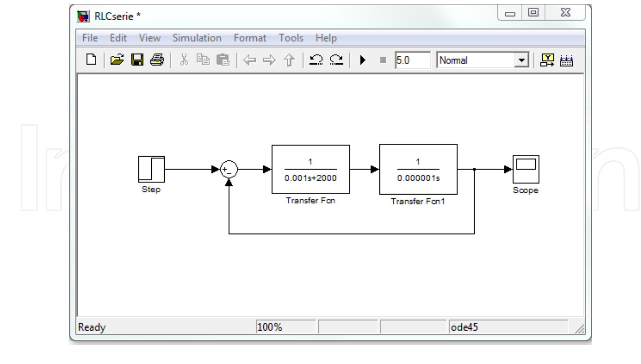
Task: Click the 100% zoom status field
Action: point(286,327)
